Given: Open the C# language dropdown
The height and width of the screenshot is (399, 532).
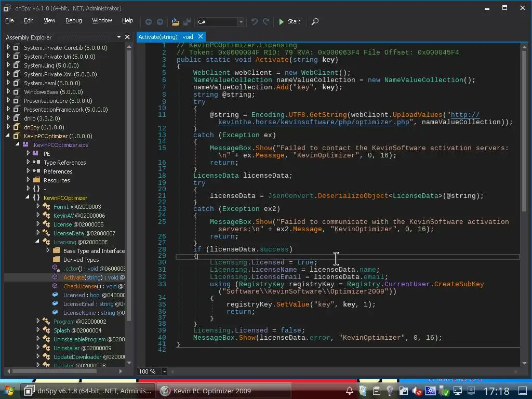Looking at the screenshot, I should click(241, 22).
